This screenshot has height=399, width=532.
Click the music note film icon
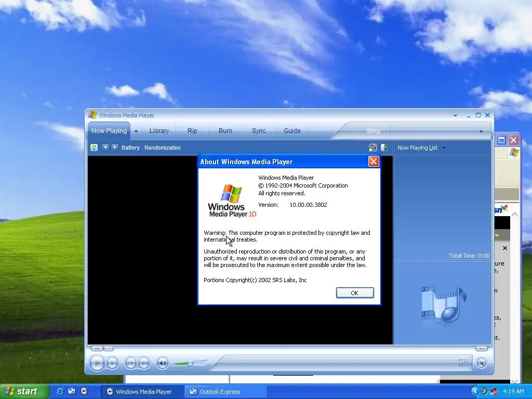point(444,304)
